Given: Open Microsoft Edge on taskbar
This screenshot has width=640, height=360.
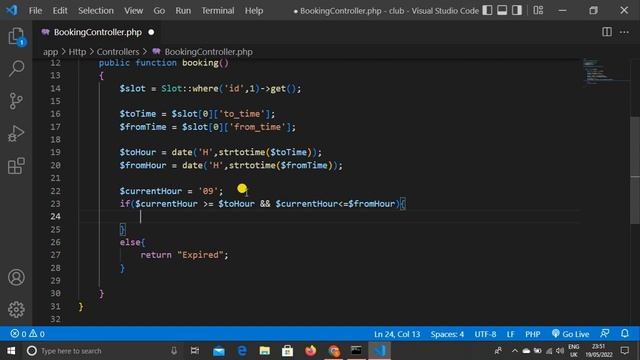Looking at the screenshot, I should [x=242, y=351].
